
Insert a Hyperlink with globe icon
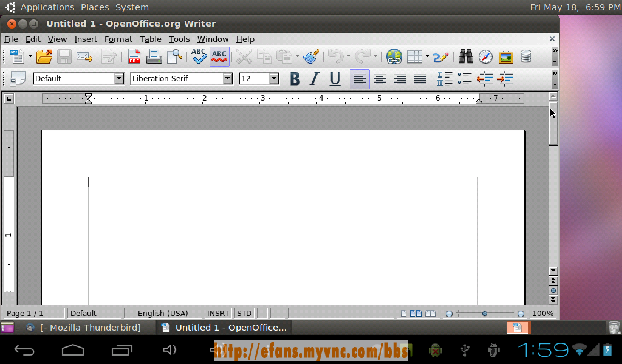[394, 56]
